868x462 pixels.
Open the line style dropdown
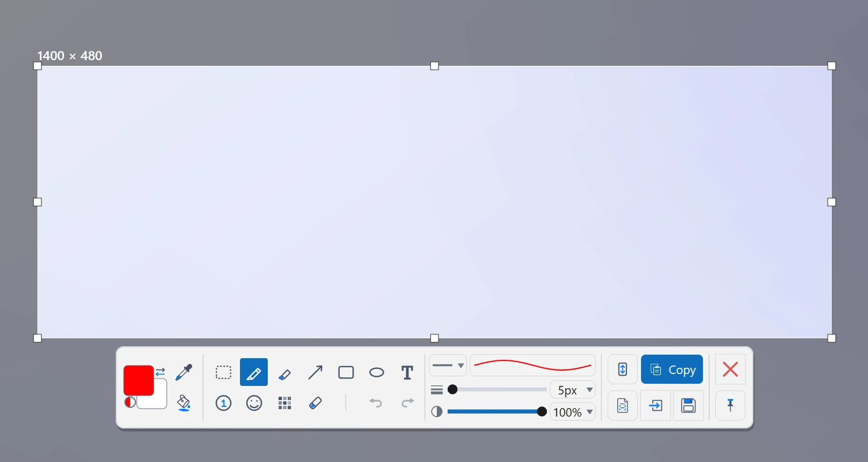point(448,366)
